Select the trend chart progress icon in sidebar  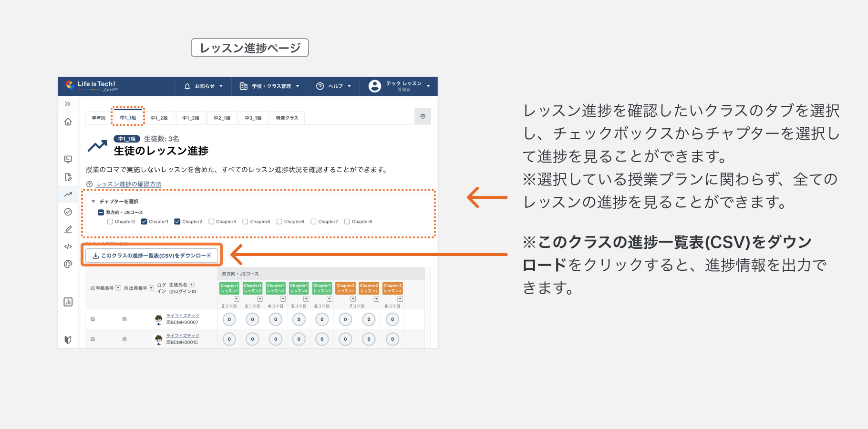tap(68, 194)
